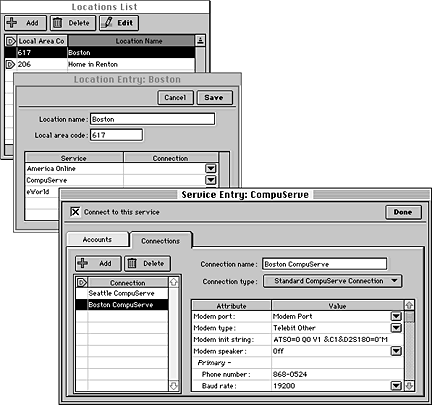The height and width of the screenshot is (405, 432).
Task: Click the sort icon above Locations List scrollbar
Action: (x=200, y=41)
